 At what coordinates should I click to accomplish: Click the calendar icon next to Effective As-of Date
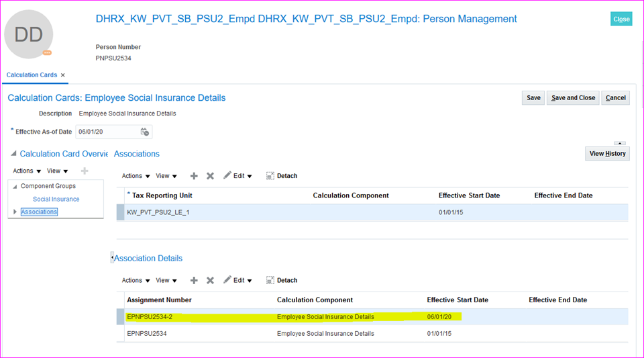coord(144,132)
